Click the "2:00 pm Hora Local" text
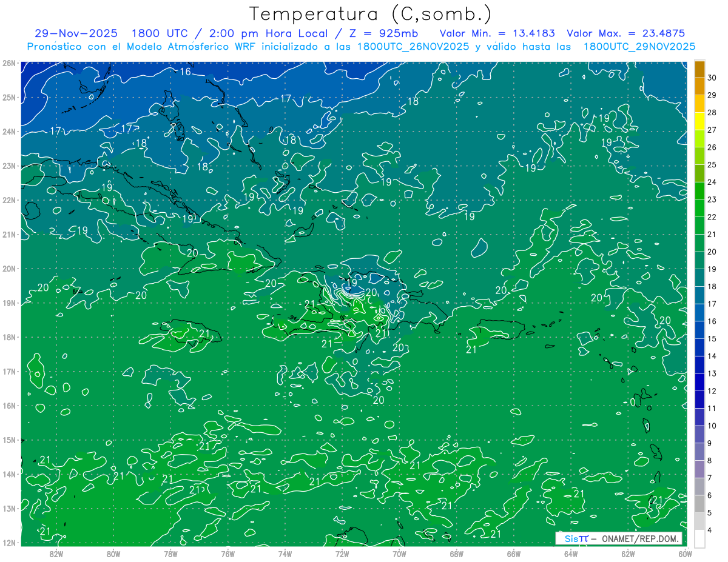 click(268, 33)
